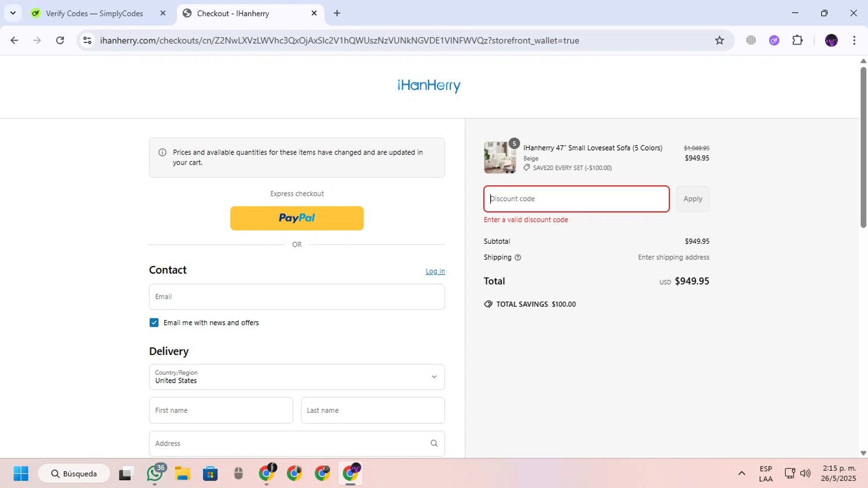Click the SAVE20 discount tag icon
The image size is (868, 488).
(527, 168)
